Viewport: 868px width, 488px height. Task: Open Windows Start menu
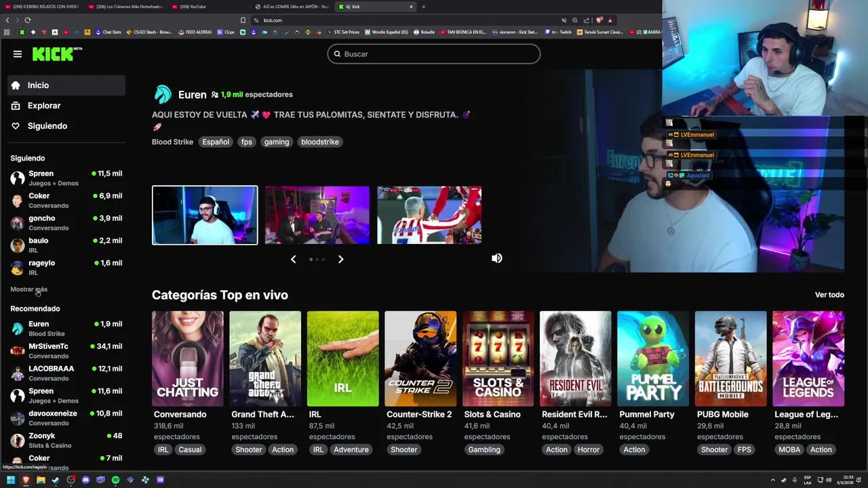click(x=11, y=480)
